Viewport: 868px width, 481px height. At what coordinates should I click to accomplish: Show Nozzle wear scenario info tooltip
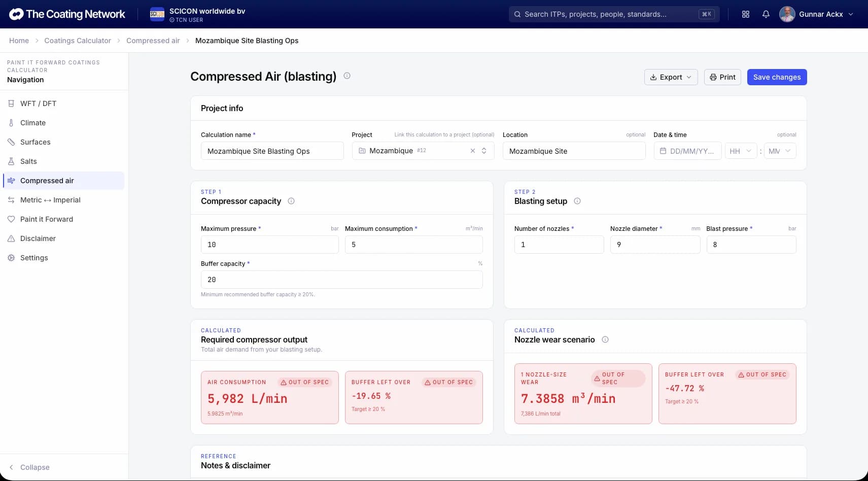click(x=605, y=339)
